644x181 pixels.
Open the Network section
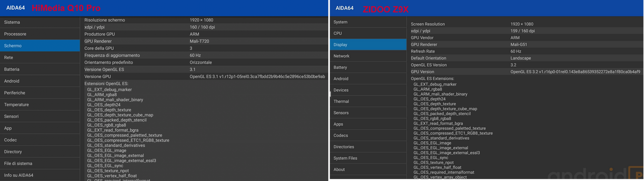pos(368,56)
